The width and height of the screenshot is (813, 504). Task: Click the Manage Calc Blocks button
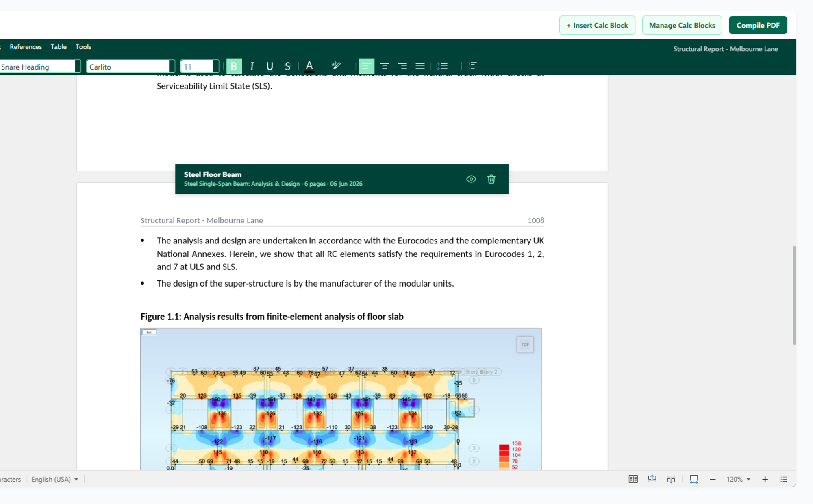pos(682,25)
